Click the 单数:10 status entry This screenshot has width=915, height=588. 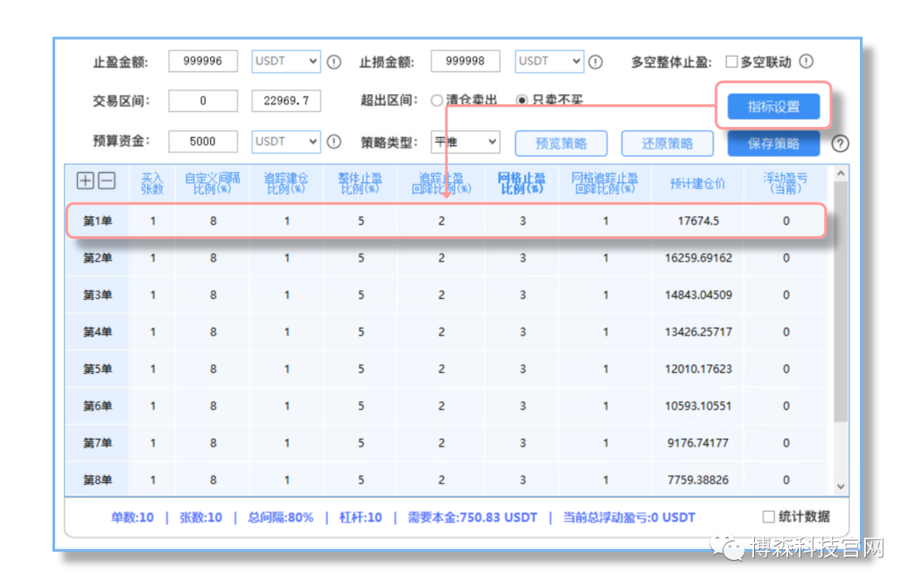pos(132,518)
